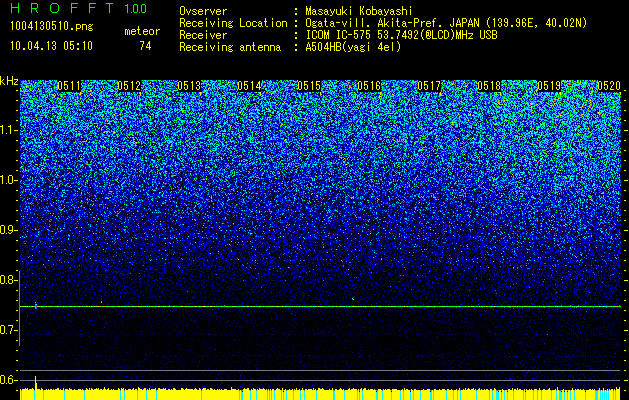Click the meteor label
The width and height of the screenshot is (629, 400).
coord(142,31)
